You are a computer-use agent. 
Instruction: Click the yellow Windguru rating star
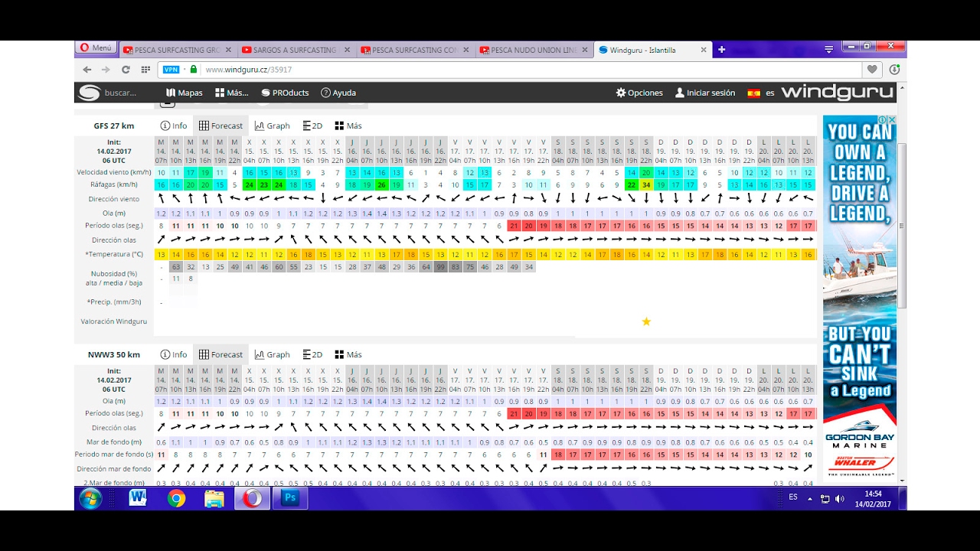click(x=646, y=321)
